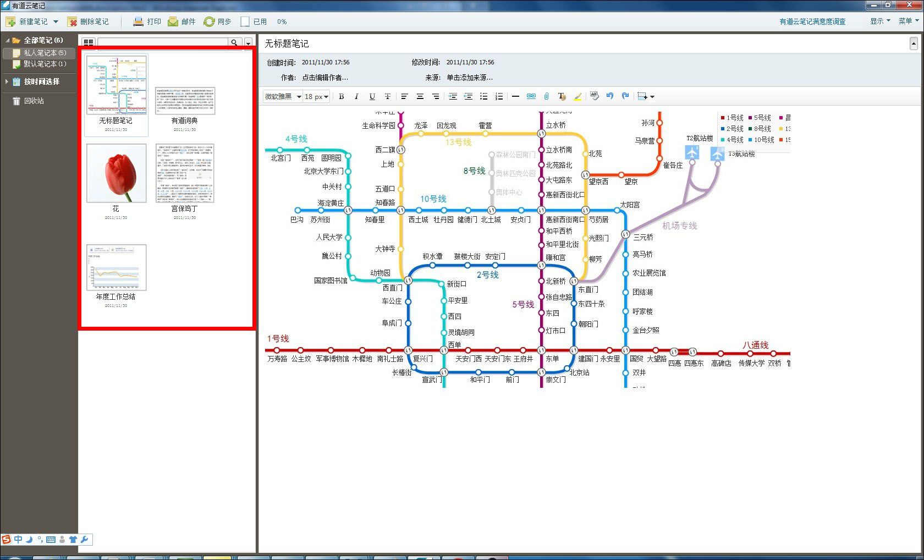
Task: Click the 删除笔记 button
Action: (88, 21)
